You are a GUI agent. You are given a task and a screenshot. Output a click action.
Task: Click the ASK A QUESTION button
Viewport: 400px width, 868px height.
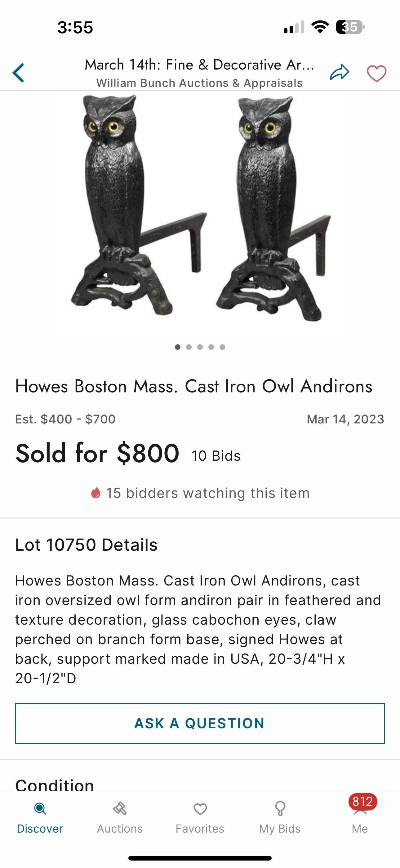click(200, 723)
